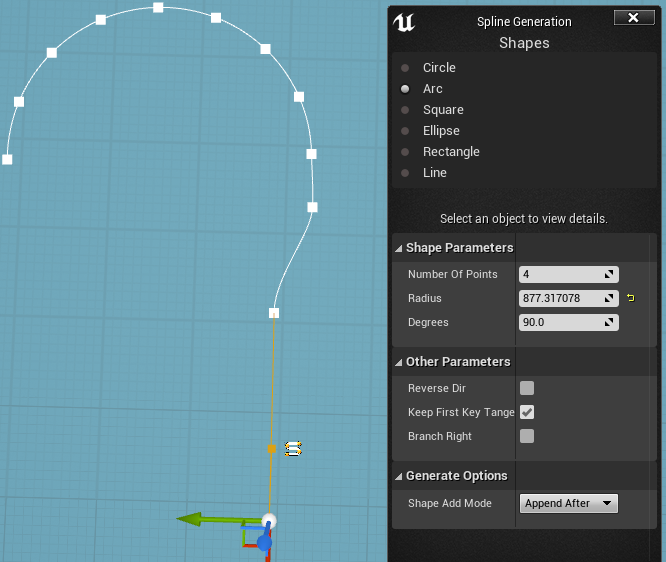666x562 pixels.
Task: Reset Radius to its default value
Action: (631, 298)
